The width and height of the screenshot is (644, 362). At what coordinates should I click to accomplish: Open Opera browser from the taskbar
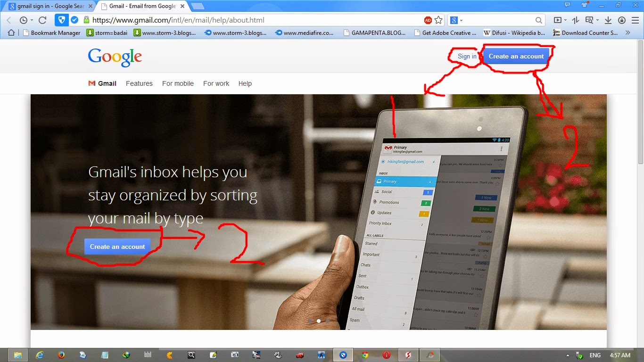387,355
